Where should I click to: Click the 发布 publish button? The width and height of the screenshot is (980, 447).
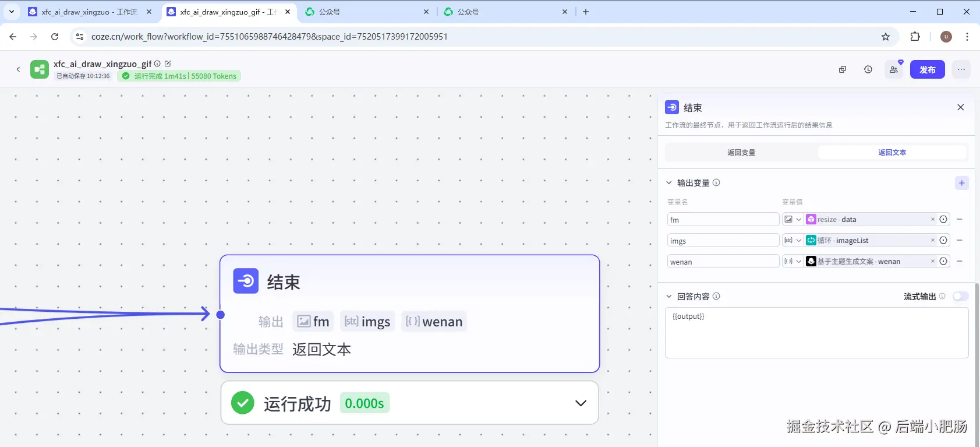coord(928,69)
